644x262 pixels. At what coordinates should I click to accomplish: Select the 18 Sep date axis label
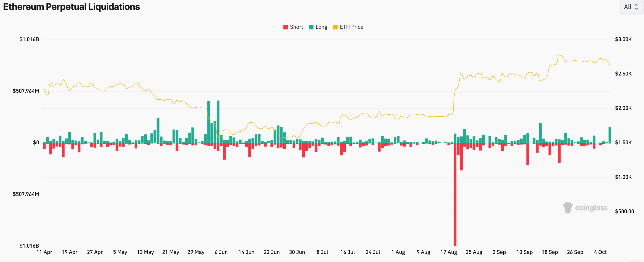click(x=550, y=252)
